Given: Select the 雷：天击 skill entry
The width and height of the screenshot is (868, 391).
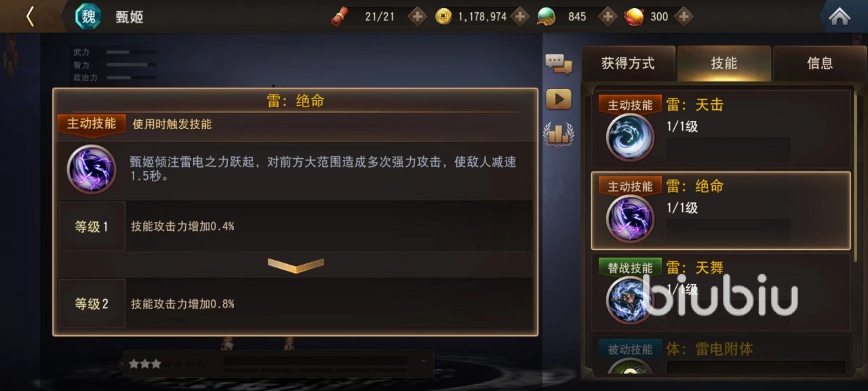Looking at the screenshot, I should pyautogui.click(x=722, y=129).
